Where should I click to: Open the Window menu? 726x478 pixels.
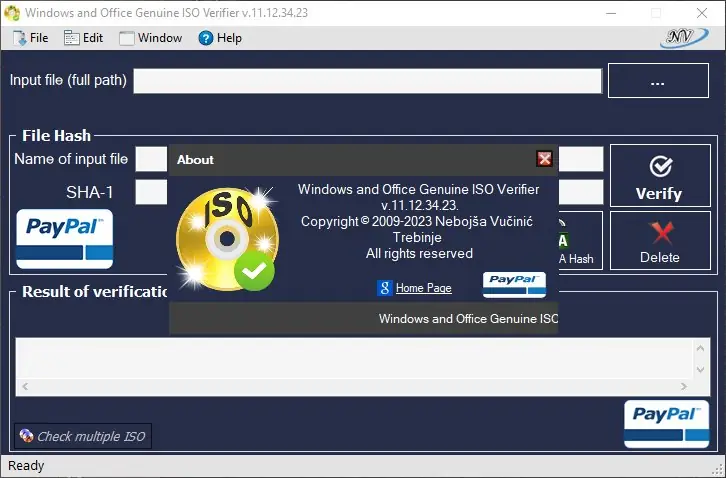[x=150, y=38]
